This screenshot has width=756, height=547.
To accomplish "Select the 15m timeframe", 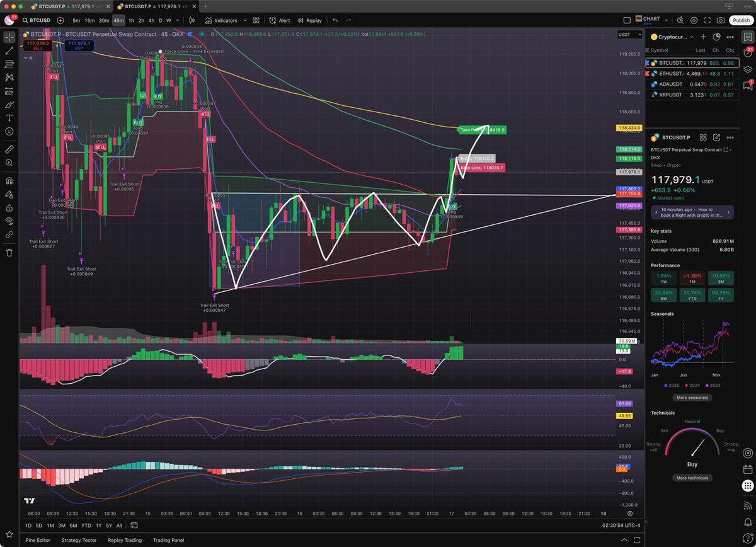I will (89, 20).
